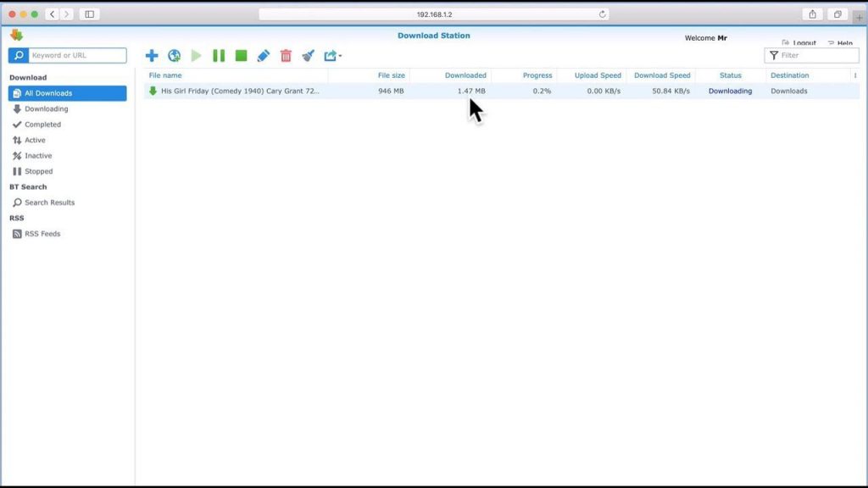868x488 pixels.
Task: Open a new tab with the plus button
Action: click(x=860, y=17)
